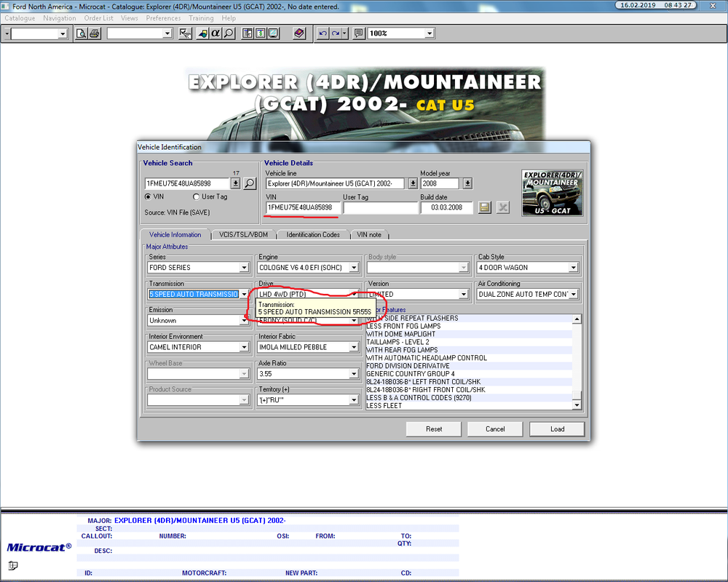Click the printer icon in toolbar
This screenshot has height=582, width=728.
click(95, 33)
